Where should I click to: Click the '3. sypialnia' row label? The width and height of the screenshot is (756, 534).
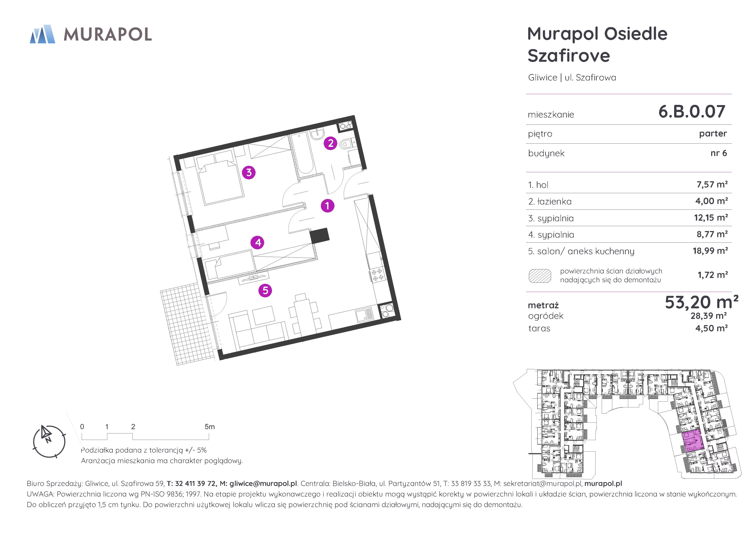[551, 219]
